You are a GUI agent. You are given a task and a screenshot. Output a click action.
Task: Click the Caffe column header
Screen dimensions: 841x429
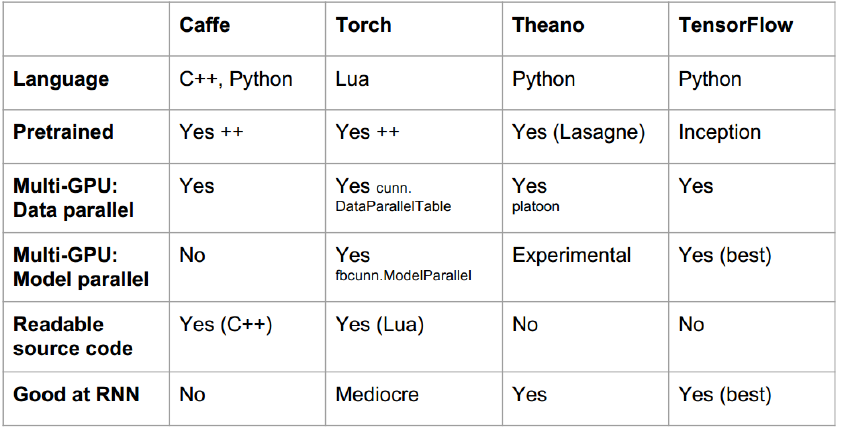point(205,25)
